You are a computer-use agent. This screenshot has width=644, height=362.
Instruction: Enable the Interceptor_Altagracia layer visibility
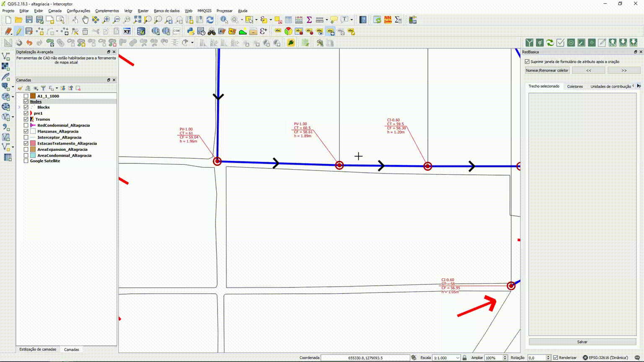tap(26, 137)
